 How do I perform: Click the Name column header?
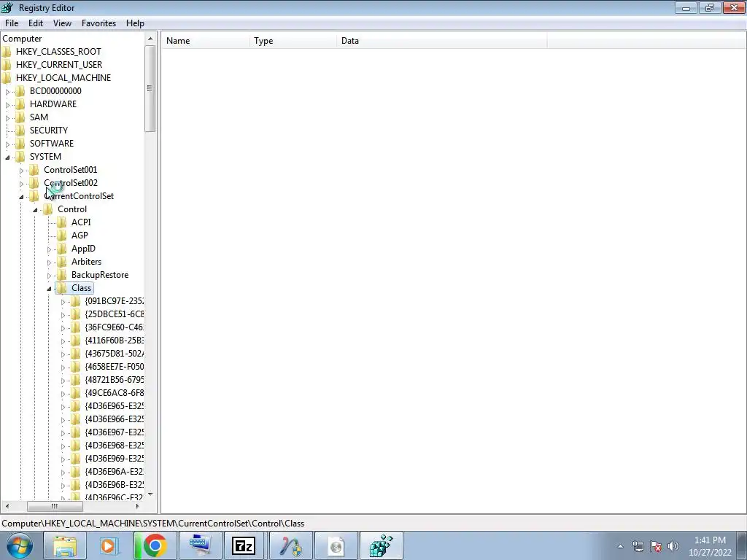pyautogui.click(x=205, y=41)
